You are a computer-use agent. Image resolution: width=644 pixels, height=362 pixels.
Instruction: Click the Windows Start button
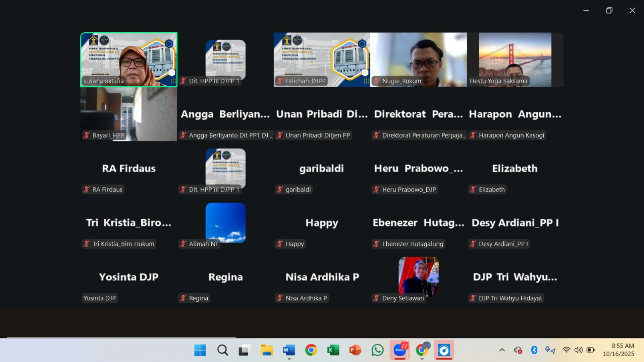tap(200, 350)
